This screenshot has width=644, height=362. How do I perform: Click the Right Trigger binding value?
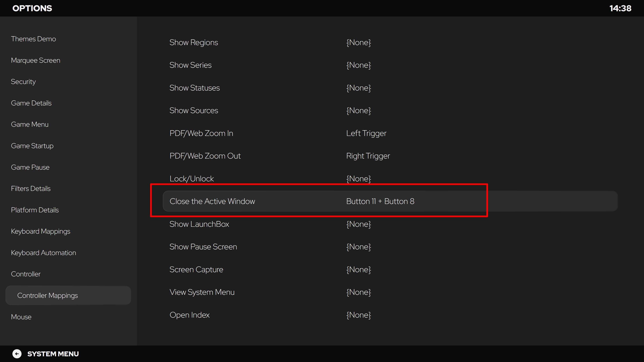368,156
